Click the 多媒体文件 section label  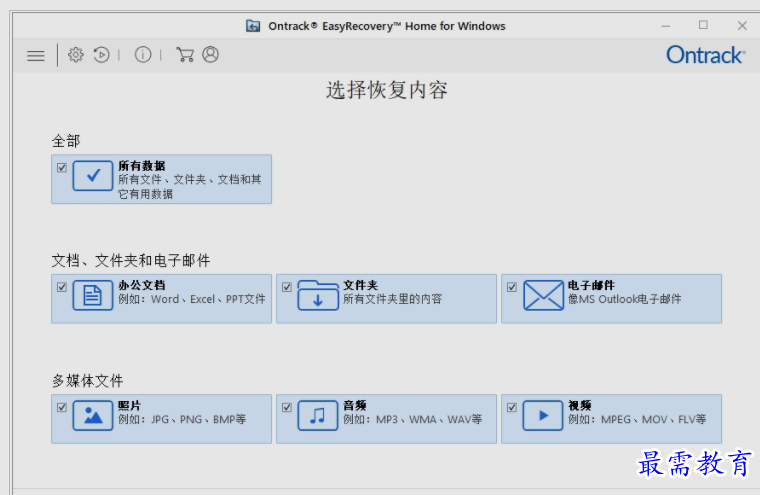click(88, 381)
